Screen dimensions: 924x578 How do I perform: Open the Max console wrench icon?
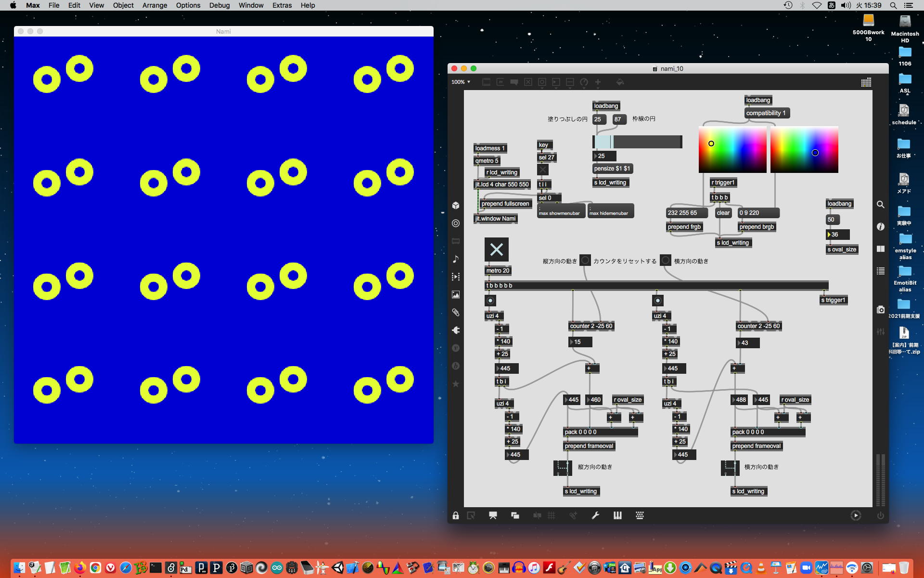pyautogui.click(x=595, y=515)
